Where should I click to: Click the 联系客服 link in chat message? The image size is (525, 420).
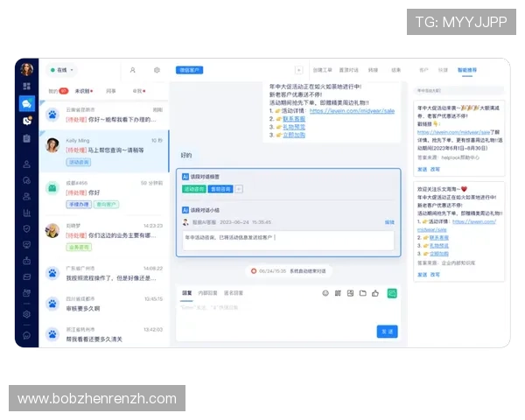294,119
